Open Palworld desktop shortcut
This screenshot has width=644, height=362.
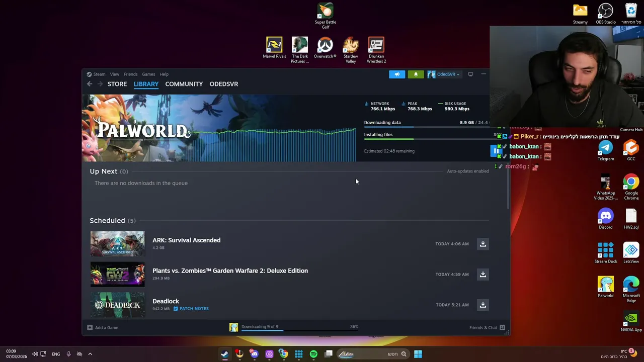(606, 288)
